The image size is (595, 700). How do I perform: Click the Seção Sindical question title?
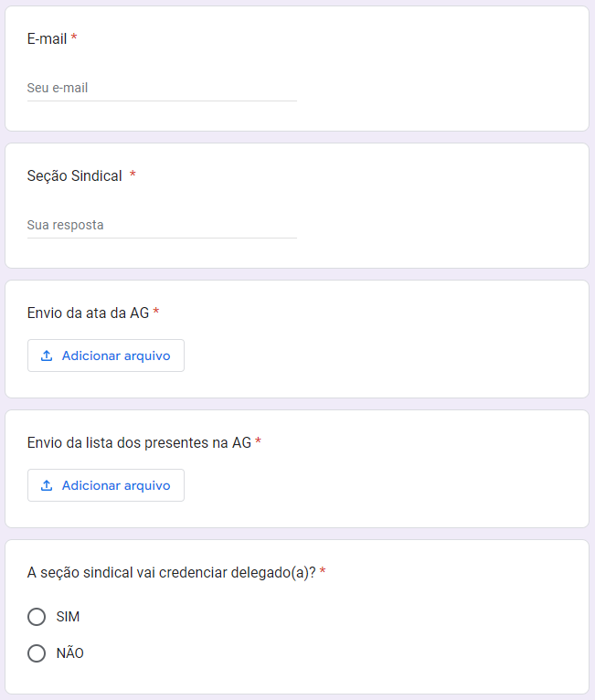[x=75, y=175]
